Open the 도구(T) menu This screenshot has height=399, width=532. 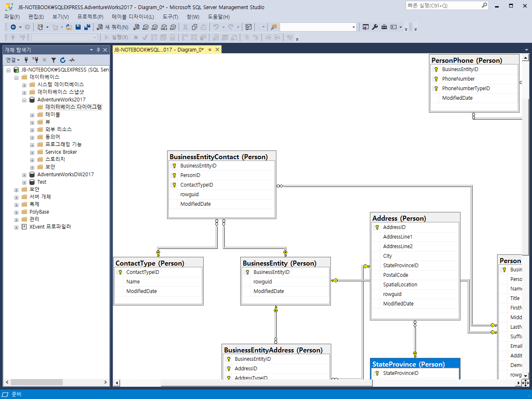tap(170, 17)
